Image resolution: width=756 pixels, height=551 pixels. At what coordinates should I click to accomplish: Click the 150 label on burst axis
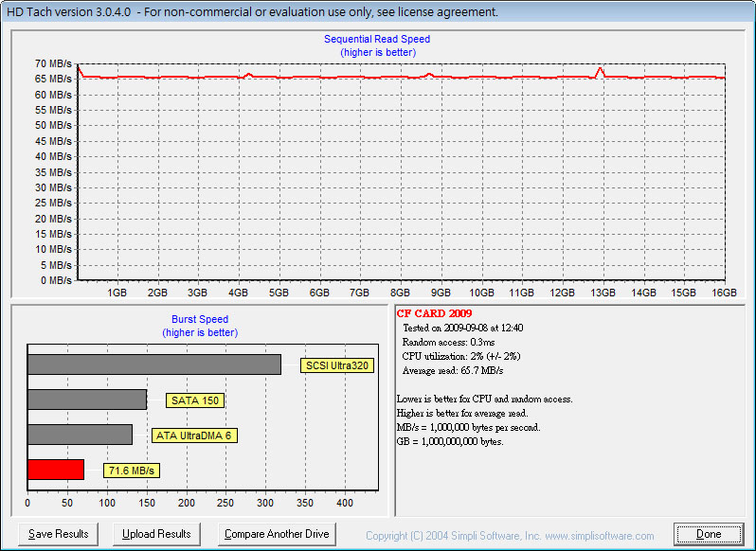click(147, 504)
